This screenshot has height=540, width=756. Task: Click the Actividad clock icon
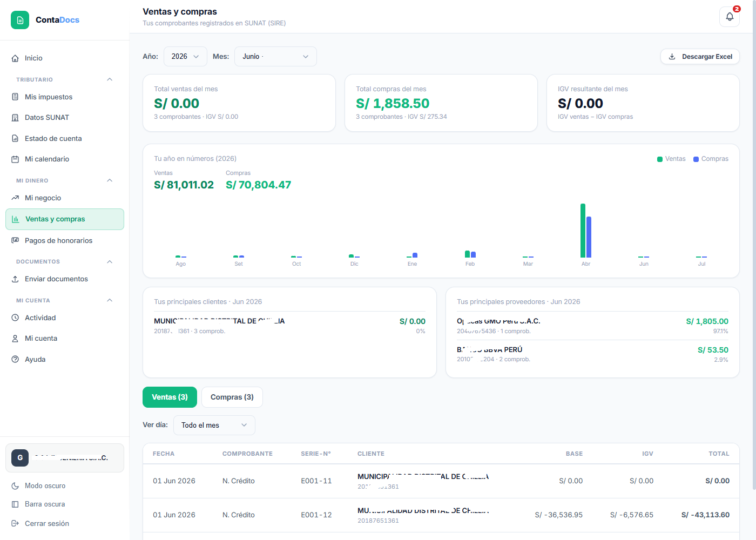click(15, 318)
